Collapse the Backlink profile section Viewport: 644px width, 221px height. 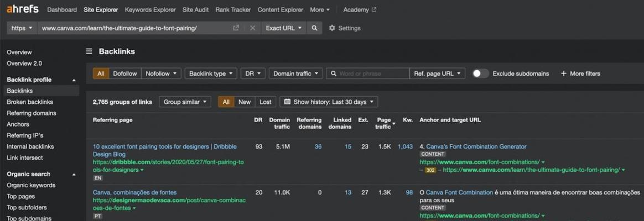(74, 80)
